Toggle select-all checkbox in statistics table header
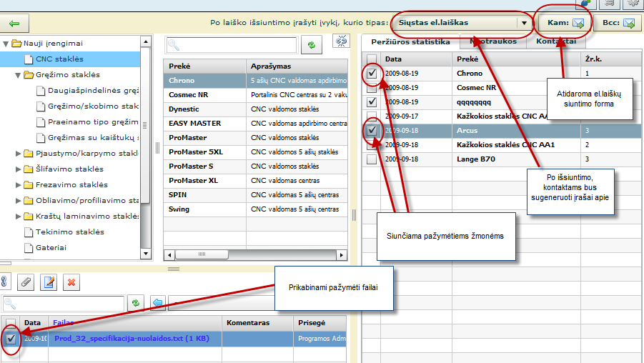Viewport: 644px width, 363px height. click(x=372, y=59)
